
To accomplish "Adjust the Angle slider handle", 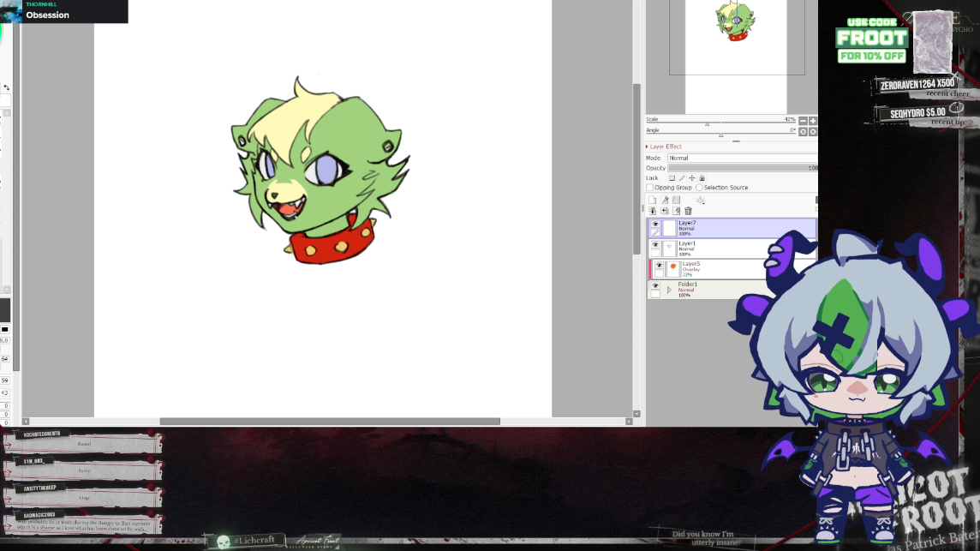I will [x=720, y=135].
